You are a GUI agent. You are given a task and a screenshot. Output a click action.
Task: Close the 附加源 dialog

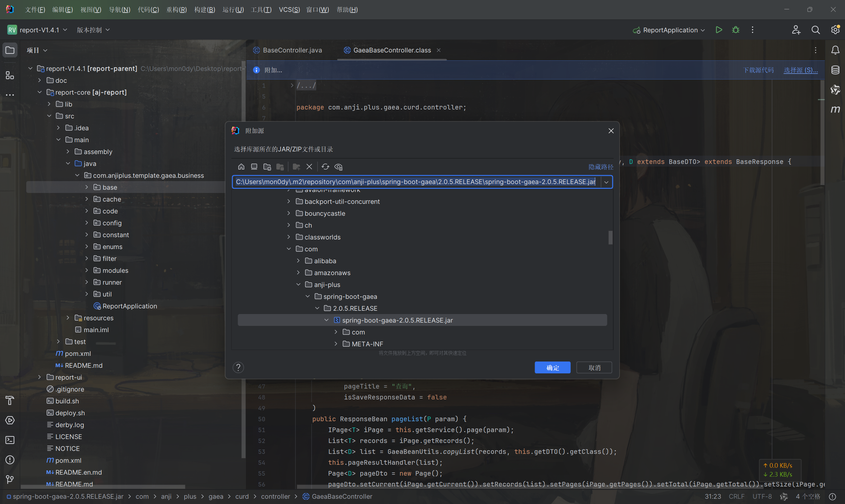(611, 131)
